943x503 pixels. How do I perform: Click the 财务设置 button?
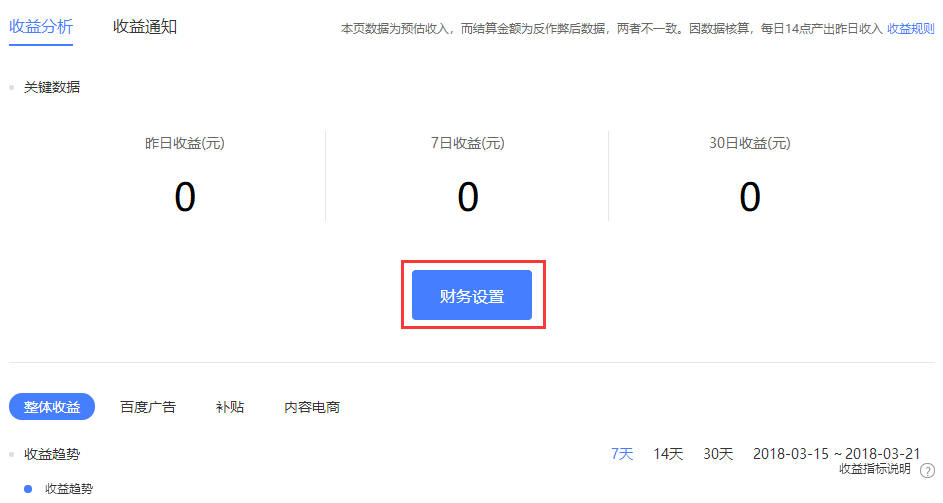[x=472, y=296]
